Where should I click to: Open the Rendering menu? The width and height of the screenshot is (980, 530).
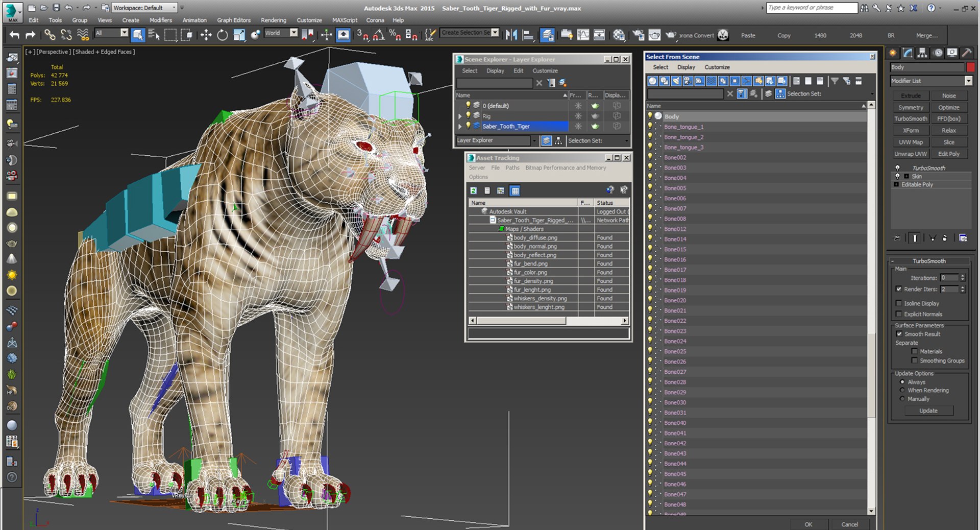point(274,20)
